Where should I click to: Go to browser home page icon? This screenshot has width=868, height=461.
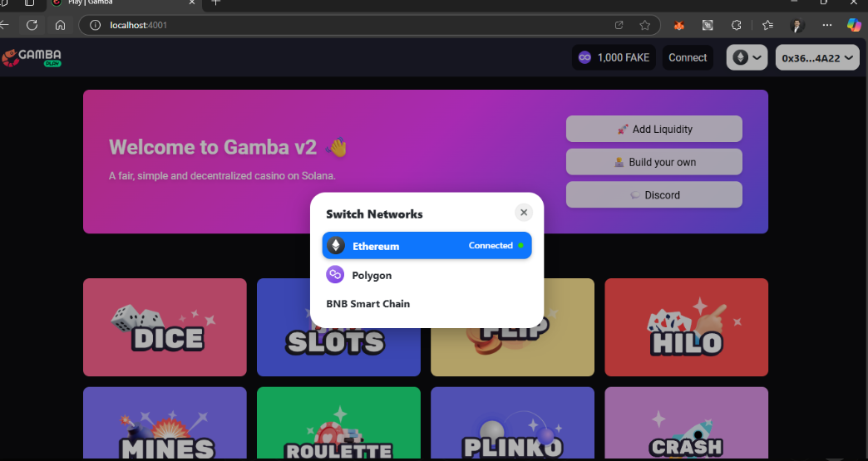pyautogui.click(x=61, y=25)
